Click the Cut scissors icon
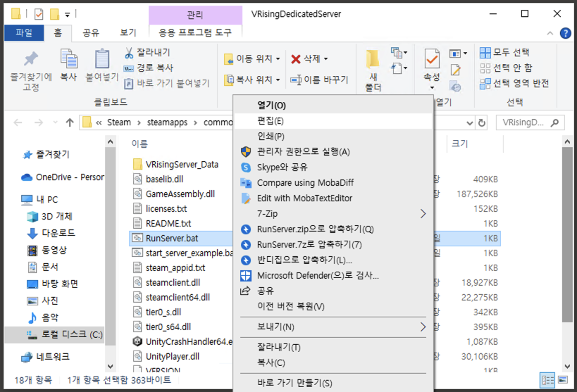Viewport: 577px width, 392px height. pyautogui.click(x=129, y=53)
